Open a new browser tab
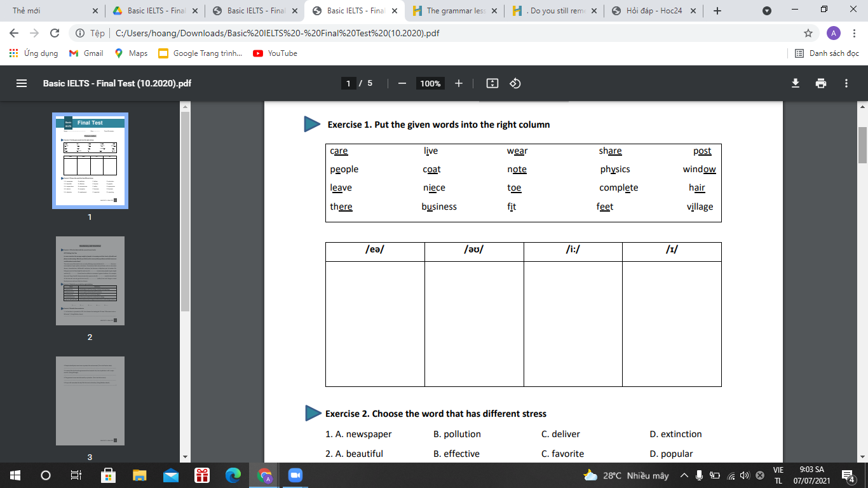 [x=717, y=11]
